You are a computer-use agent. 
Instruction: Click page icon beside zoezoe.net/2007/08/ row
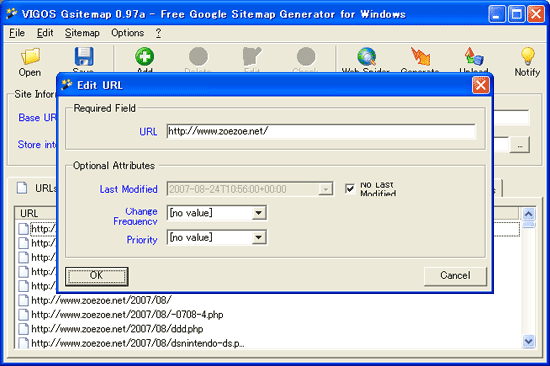[x=24, y=300]
